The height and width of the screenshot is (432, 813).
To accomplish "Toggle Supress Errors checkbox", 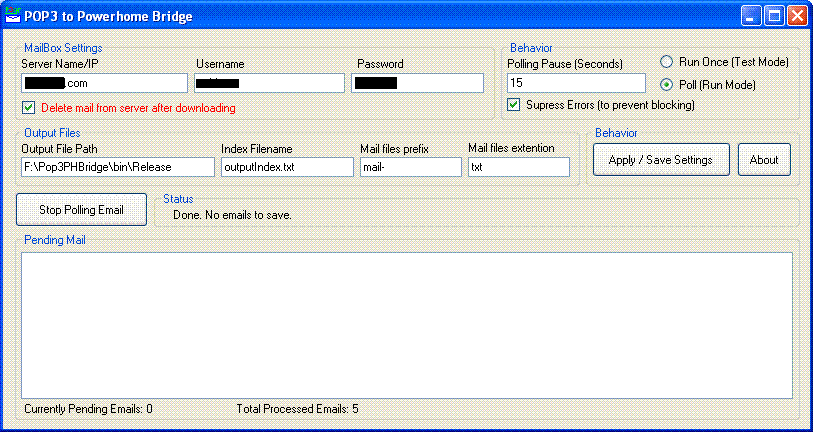I will [513, 105].
